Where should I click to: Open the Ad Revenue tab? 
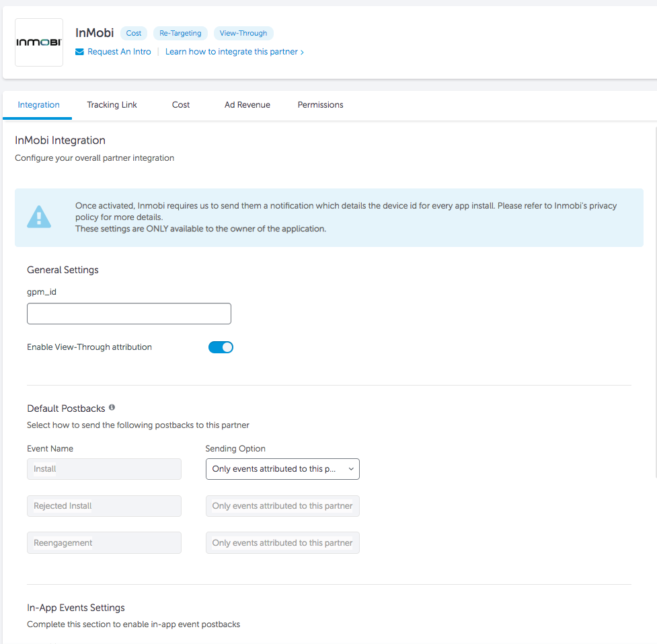pyautogui.click(x=247, y=105)
